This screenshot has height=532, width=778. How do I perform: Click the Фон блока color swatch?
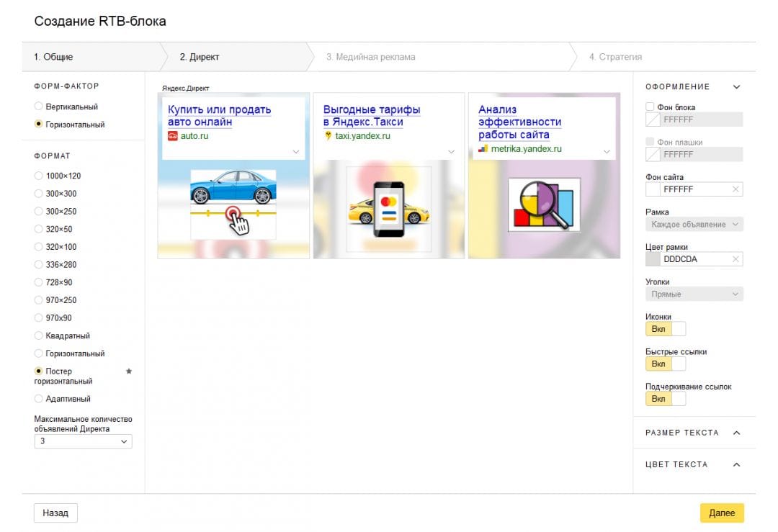(x=653, y=120)
